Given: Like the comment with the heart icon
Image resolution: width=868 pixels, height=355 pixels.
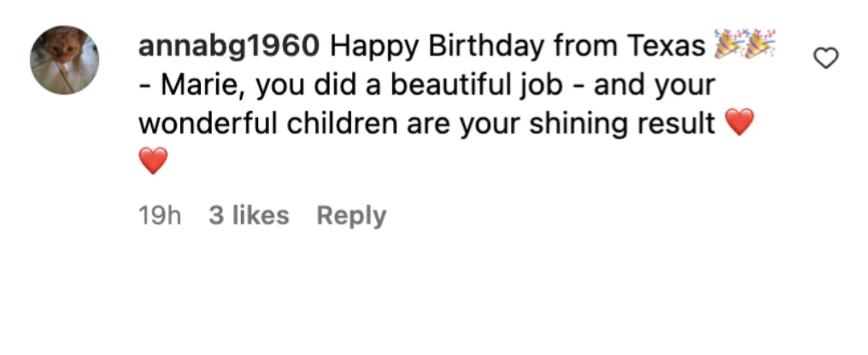Looking at the screenshot, I should pos(824,58).
